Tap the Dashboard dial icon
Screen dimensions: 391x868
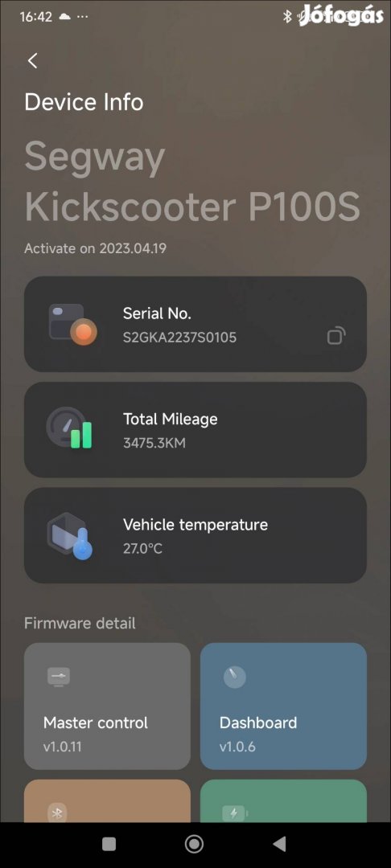(234, 677)
